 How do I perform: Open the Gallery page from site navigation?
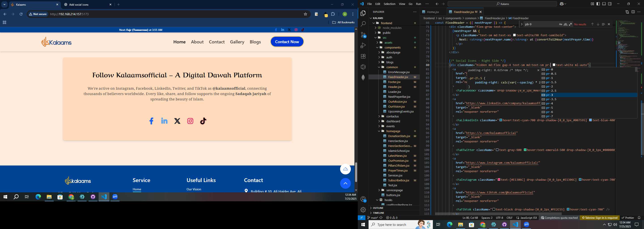(x=237, y=42)
